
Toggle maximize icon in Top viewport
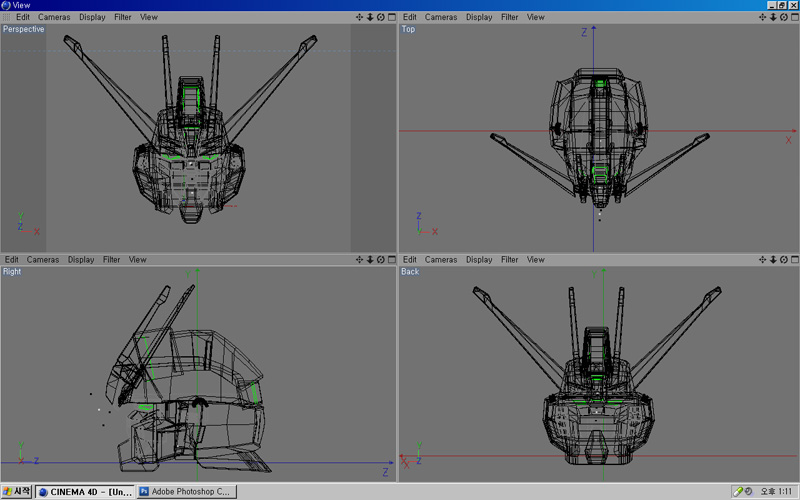tap(795, 17)
